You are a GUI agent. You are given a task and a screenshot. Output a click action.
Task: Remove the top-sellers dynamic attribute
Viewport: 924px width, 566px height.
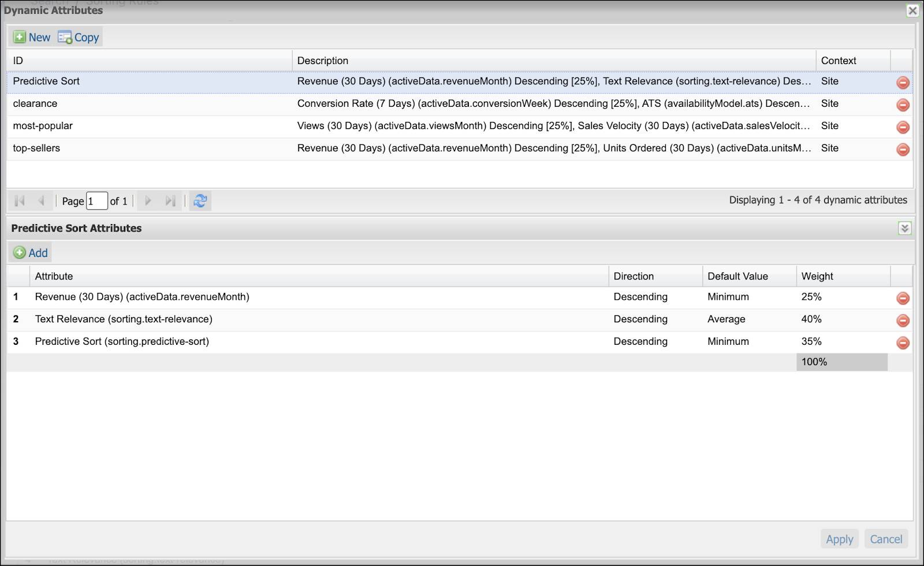coord(903,150)
